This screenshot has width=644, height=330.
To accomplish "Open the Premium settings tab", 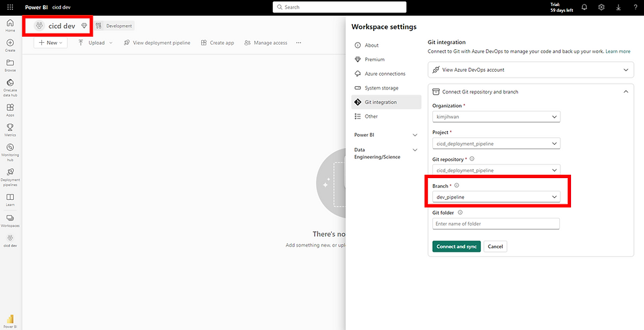I will pyautogui.click(x=386, y=60).
